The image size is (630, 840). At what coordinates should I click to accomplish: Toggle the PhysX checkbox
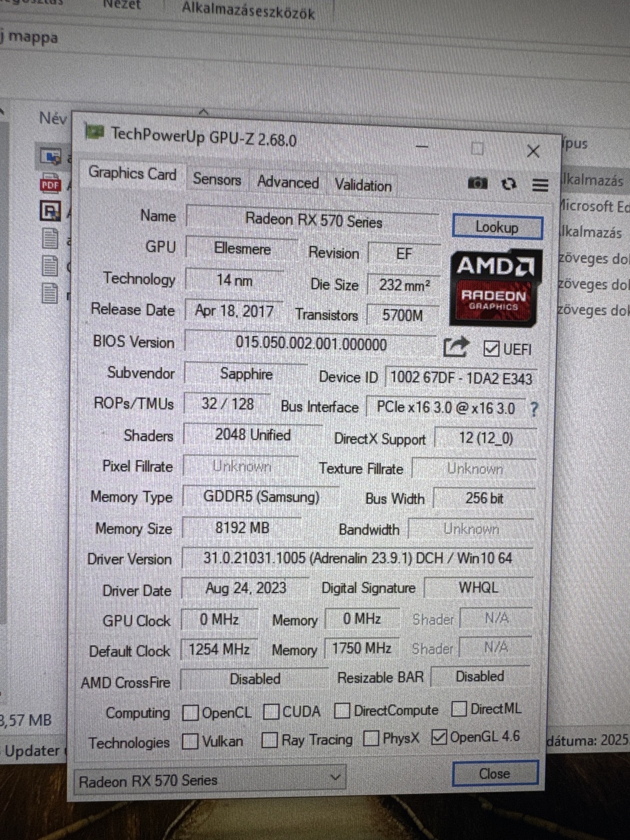point(371,739)
